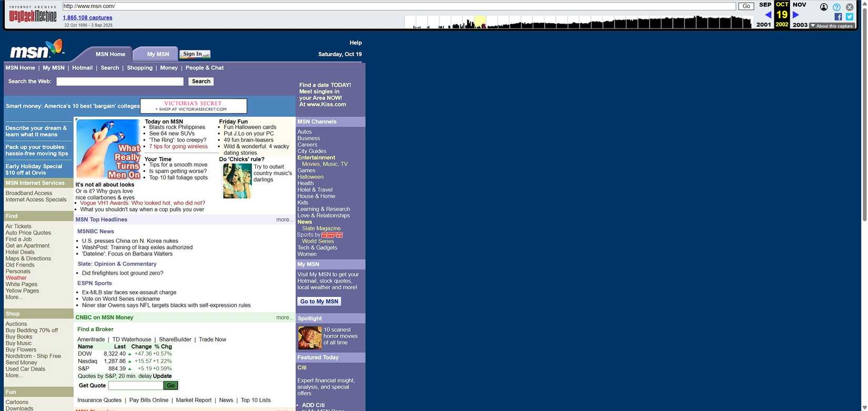Focus the Get Quote symbol field
Viewport: 868px width, 411px height.
pos(136,386)
